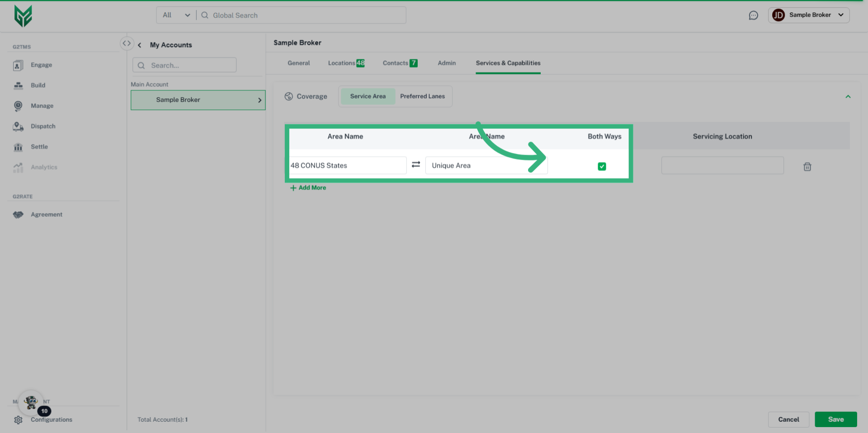Open the Dispatch module icon

(x=18, y=127)
